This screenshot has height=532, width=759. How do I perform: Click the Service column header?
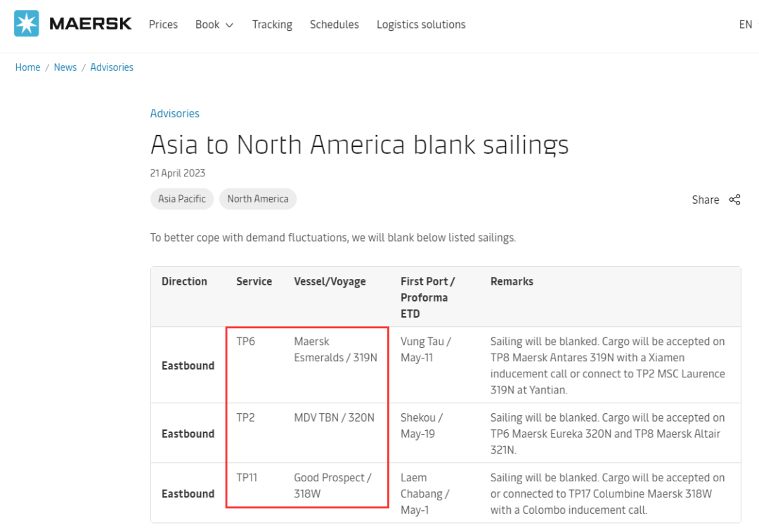tap(254, 282)
